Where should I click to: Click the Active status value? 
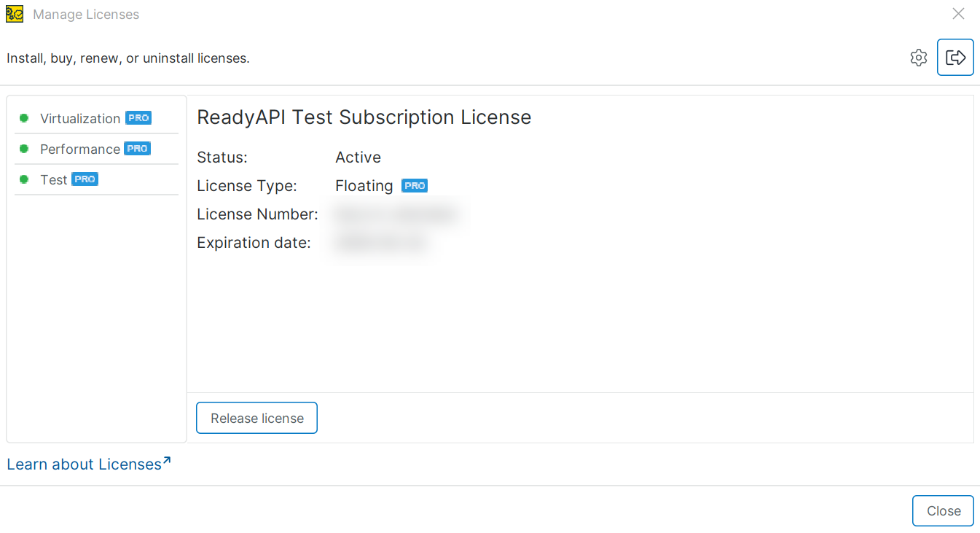click(x=358, y=157)
